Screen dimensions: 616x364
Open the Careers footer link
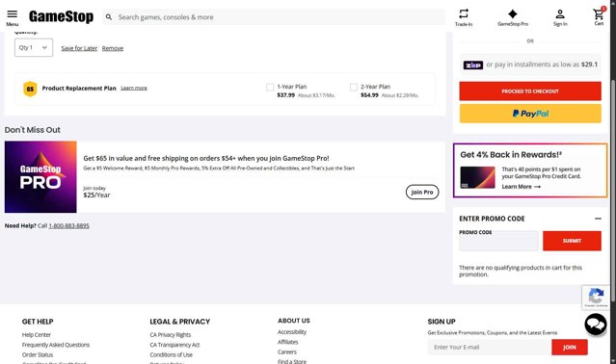coord(286,351)
